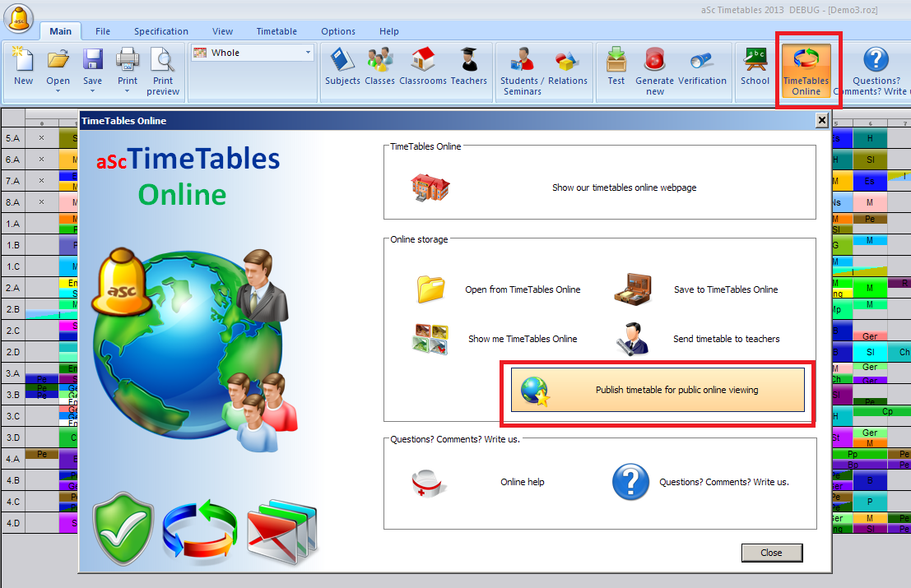Image resolution: width=911 pixels, height=588 pixels.
Task: Open the Options tab
Action: [338, 31]
